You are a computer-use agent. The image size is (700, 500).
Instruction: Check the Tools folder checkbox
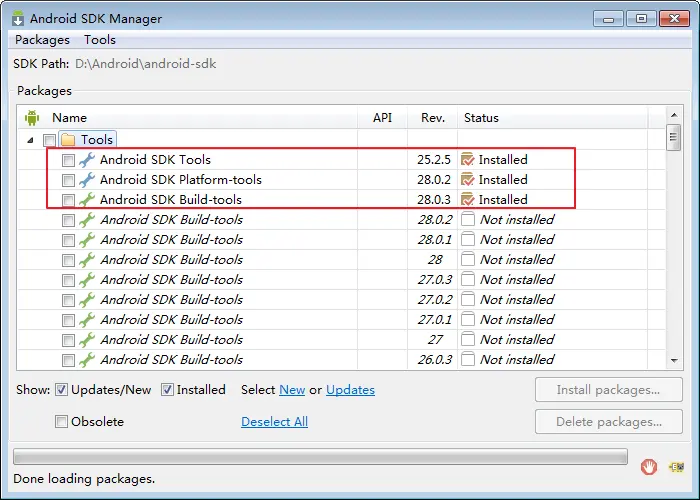click(49, 140)
